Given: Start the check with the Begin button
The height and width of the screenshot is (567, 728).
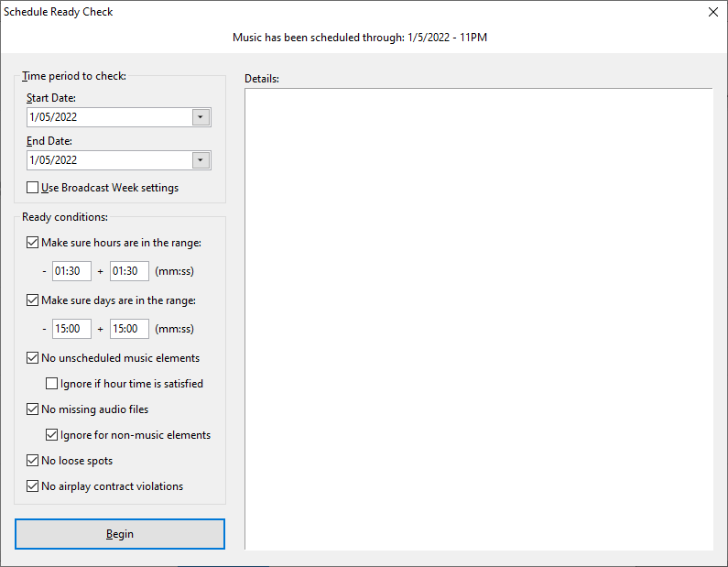Looking at the screenshot, I should [x=120, y=534].
